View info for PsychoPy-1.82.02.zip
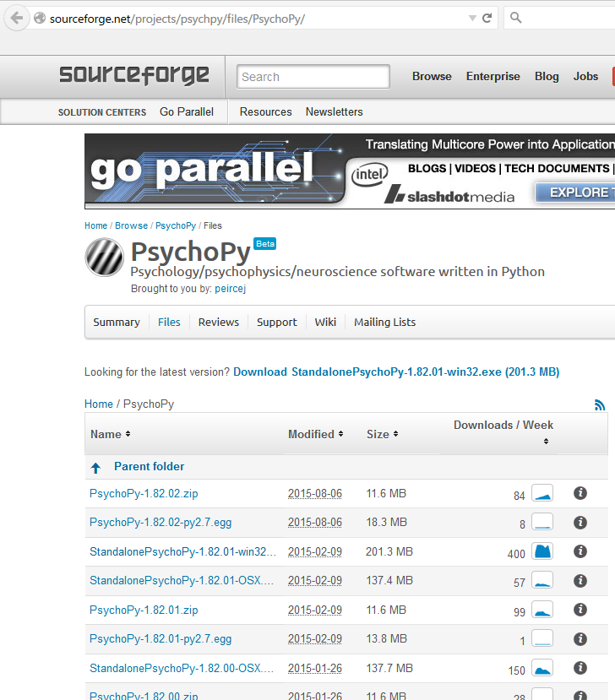The image size is (615, 700). point(580,493)
